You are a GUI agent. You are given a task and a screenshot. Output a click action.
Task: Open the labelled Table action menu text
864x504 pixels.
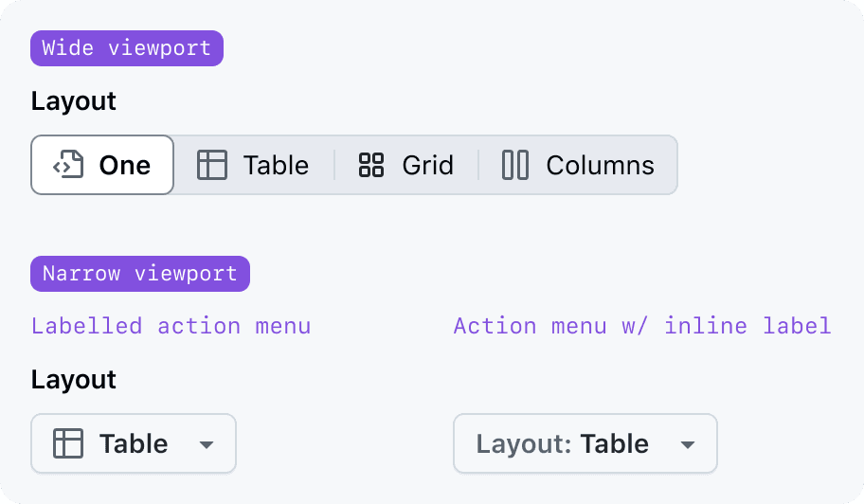point(134,443)
